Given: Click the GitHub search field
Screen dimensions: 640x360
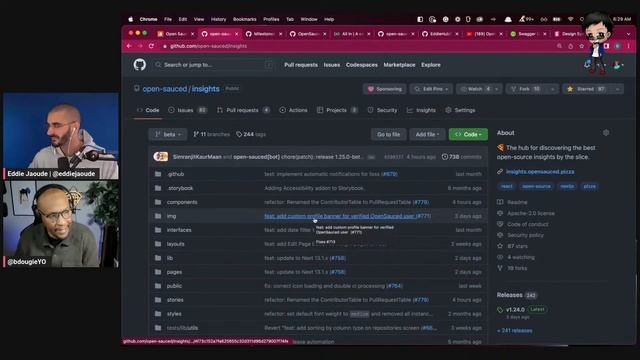Looking at the screenshot, I should coord(213,65).
